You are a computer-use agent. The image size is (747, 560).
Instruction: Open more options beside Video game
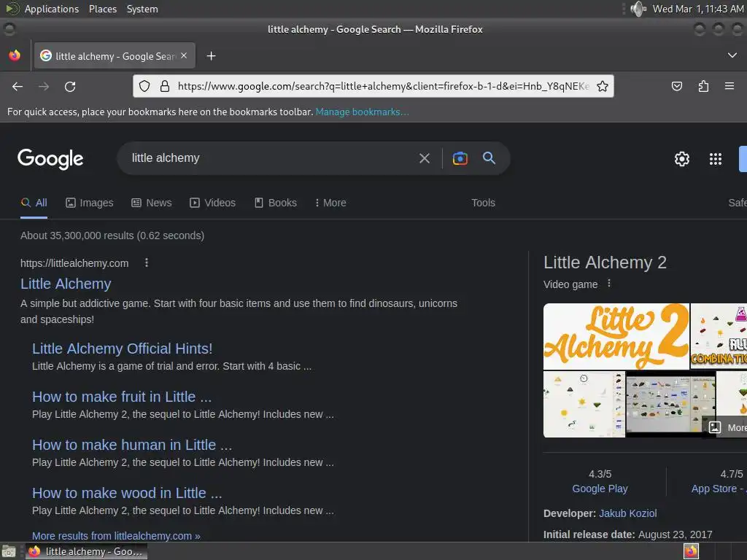pos(609,284)
